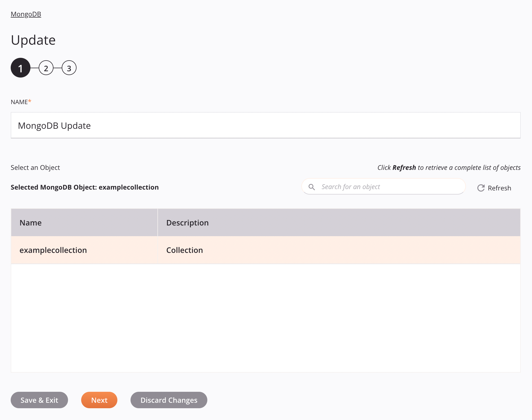Click step 2 circle in progress indicator
The width and height of the screenshot is (532, 420).
[x=45, y=68]
